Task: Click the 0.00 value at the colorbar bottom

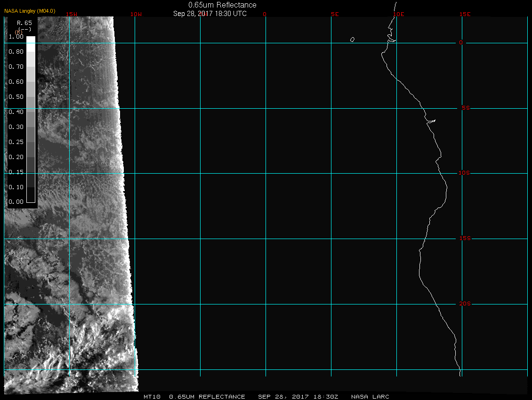Action: (x=16, y=202)
